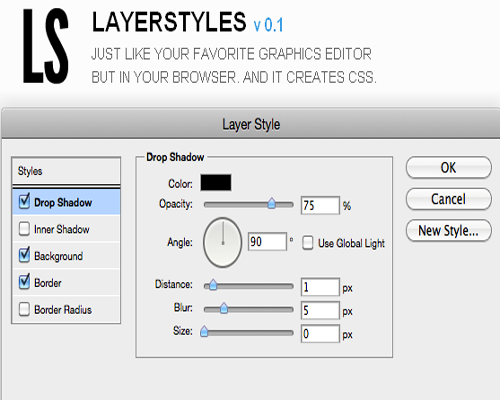The image size is (500, 400).
Task: Click the OK button
Action: point(449,168)
